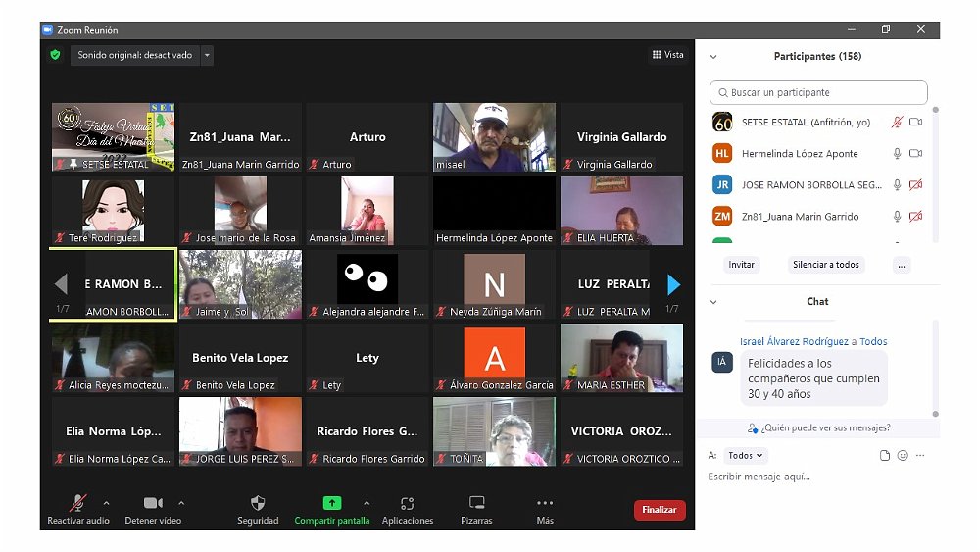This screenshot has height=552, width=980.
Task: Open the Todos recipient dropdown in chat
Action: 746,456
